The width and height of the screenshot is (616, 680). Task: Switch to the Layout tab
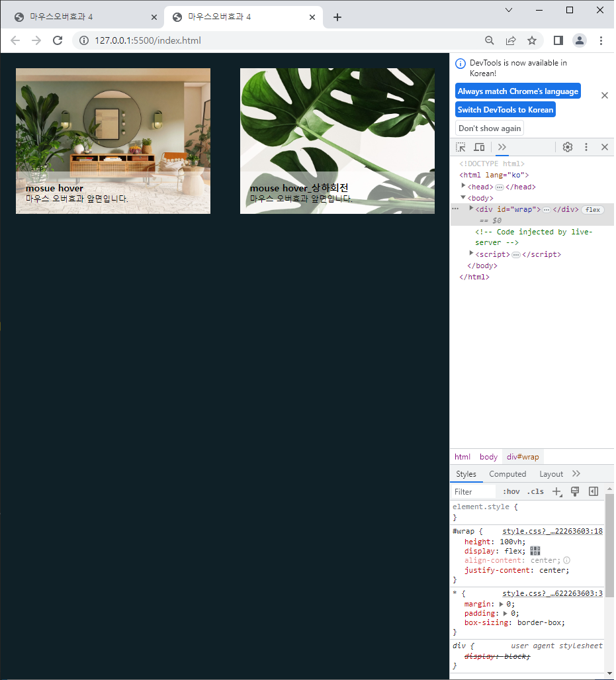click(551, 475)
